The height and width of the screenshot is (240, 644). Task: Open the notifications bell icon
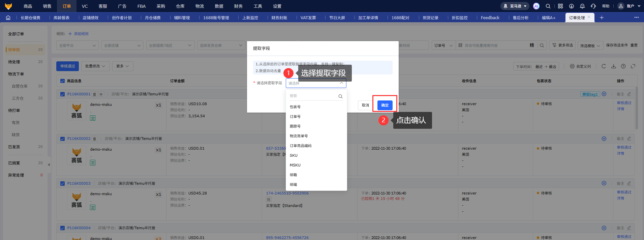[x=582, y=6]
